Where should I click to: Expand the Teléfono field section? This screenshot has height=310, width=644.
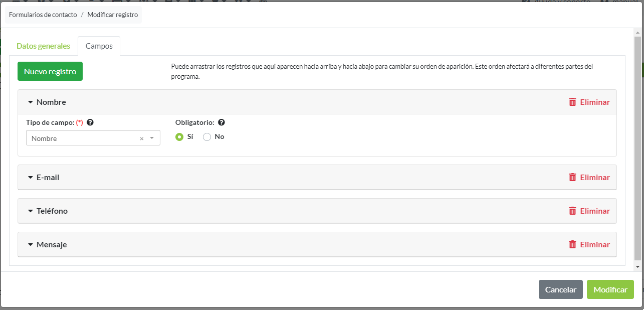[31, 211]
